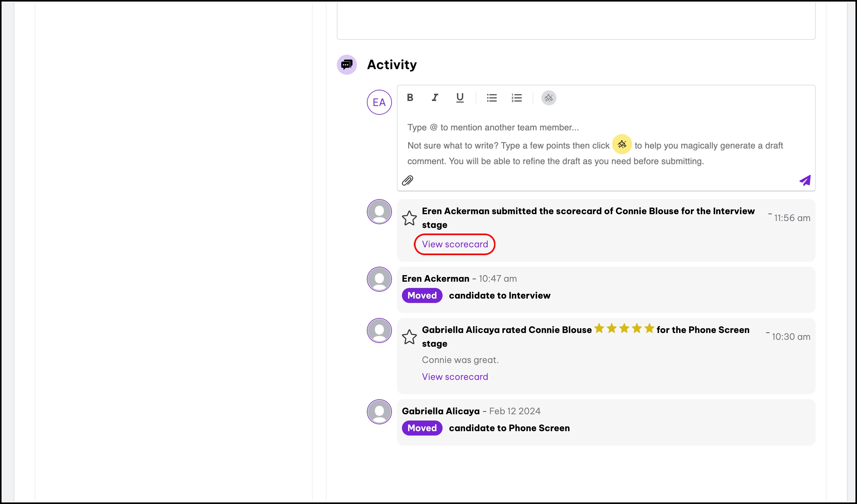
Task: Click the paperclip attachment icon
Action: pyautogui.click(x=408, y=180)
